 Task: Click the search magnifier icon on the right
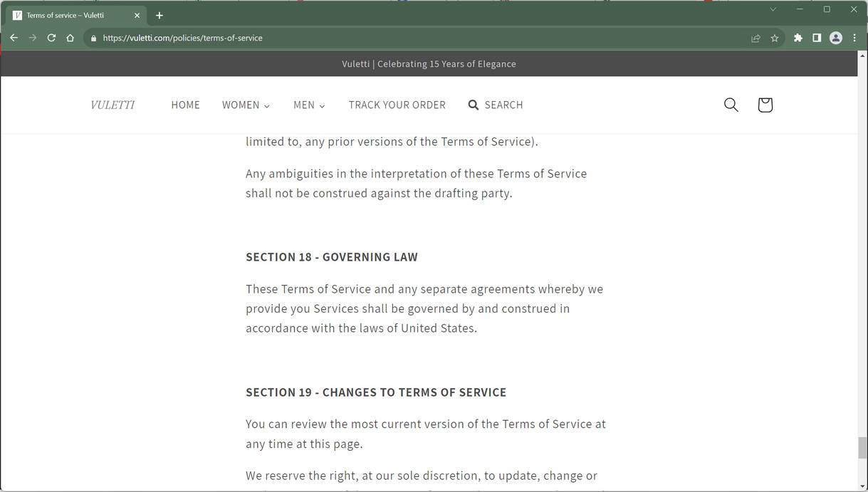tap(730, 104)
